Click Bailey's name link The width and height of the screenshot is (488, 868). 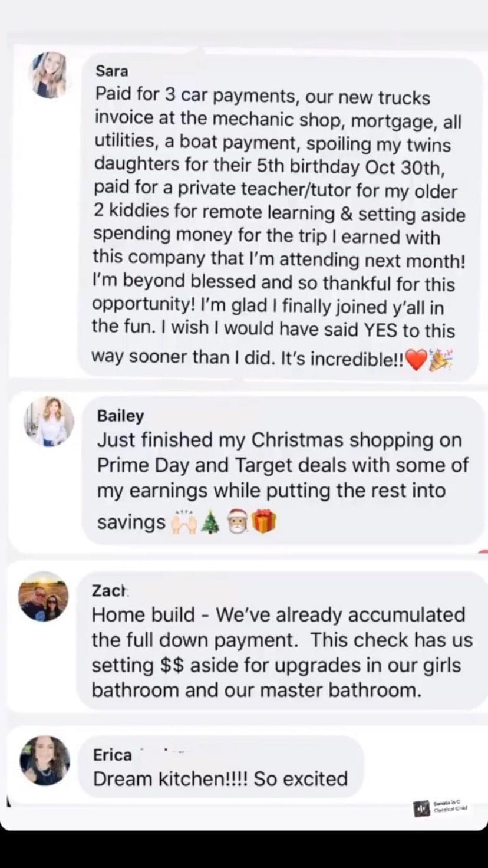coord(120,416)
